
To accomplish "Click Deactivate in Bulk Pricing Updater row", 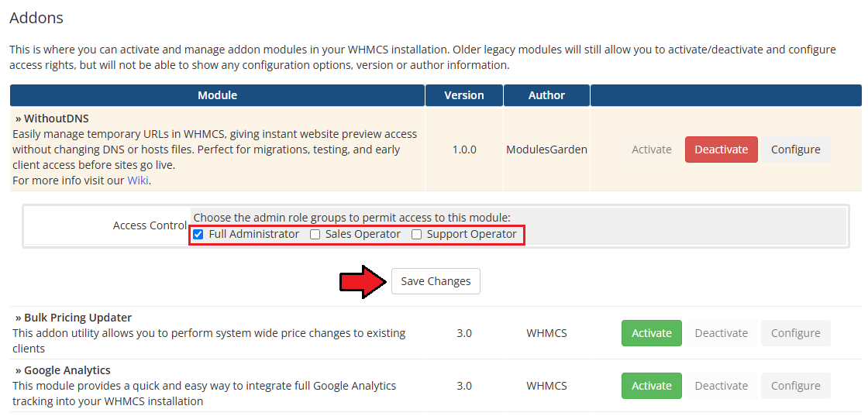I will 722,333.
